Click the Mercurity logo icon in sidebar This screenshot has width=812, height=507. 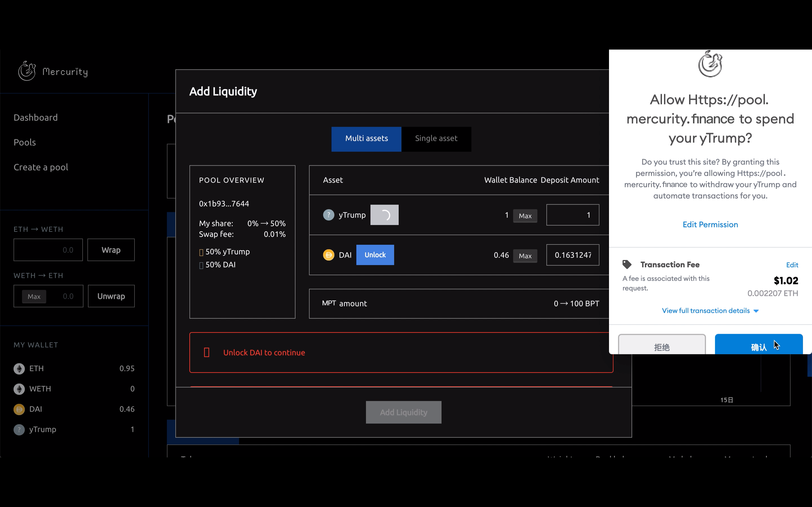click(x=27, y=71)
